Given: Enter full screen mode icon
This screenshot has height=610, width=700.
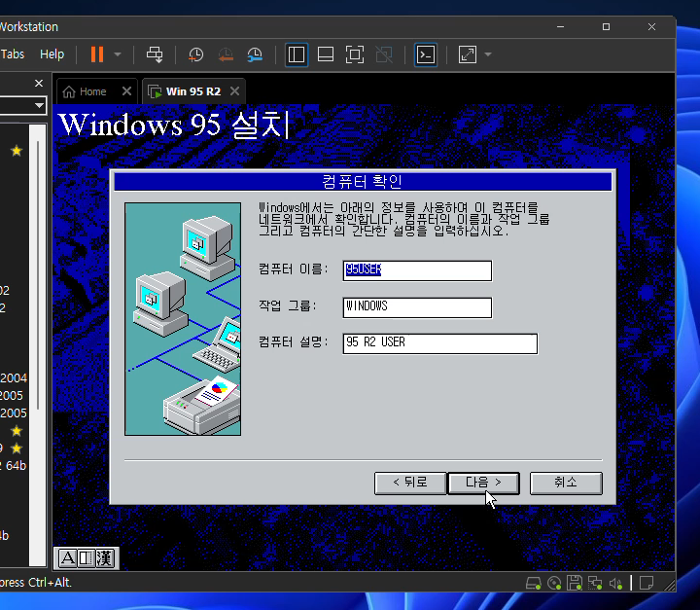Looking at the screenshot, I should [x=355, y=54].
